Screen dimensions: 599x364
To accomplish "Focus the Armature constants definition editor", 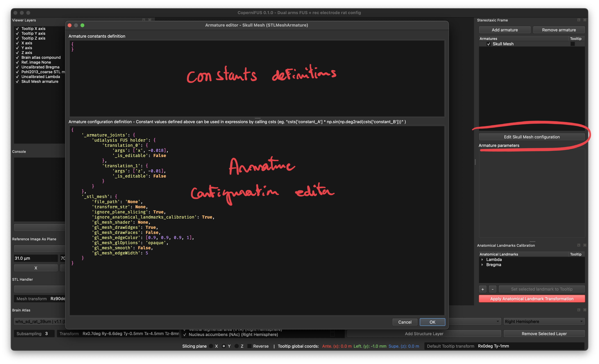I will [x=257, y=78].
